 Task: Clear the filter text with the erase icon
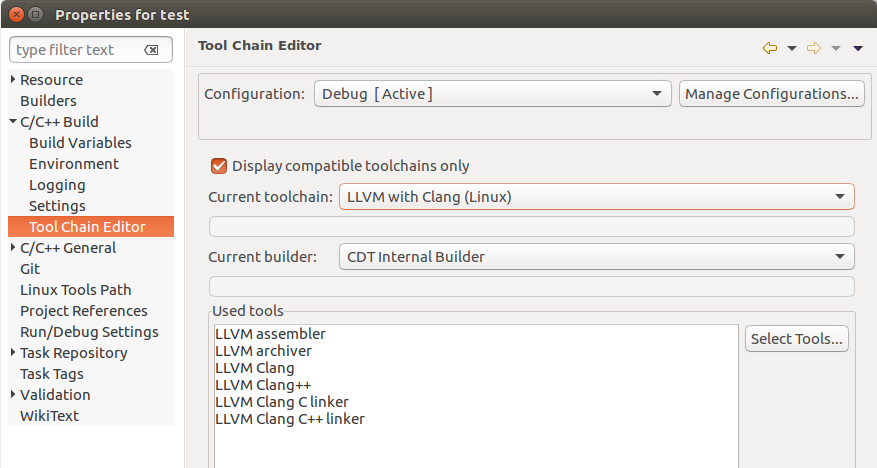[151, 50]
